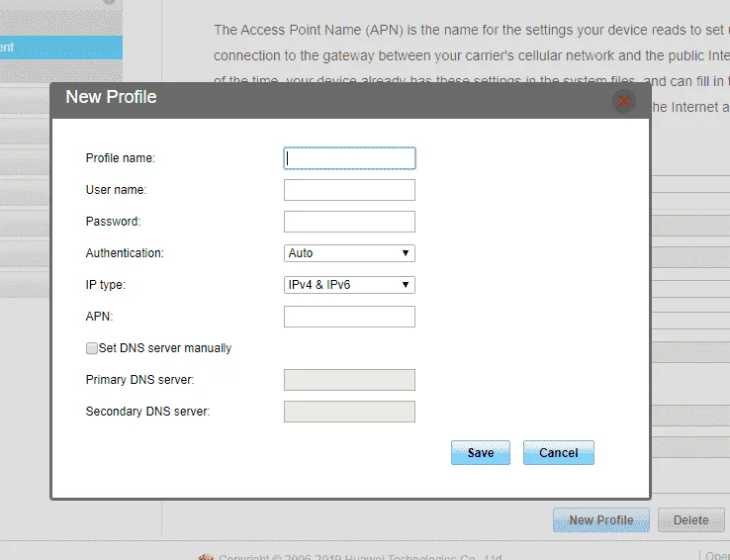Save the new profile
The height and width of the screenshot is (560, 730).
pos(481,452)
